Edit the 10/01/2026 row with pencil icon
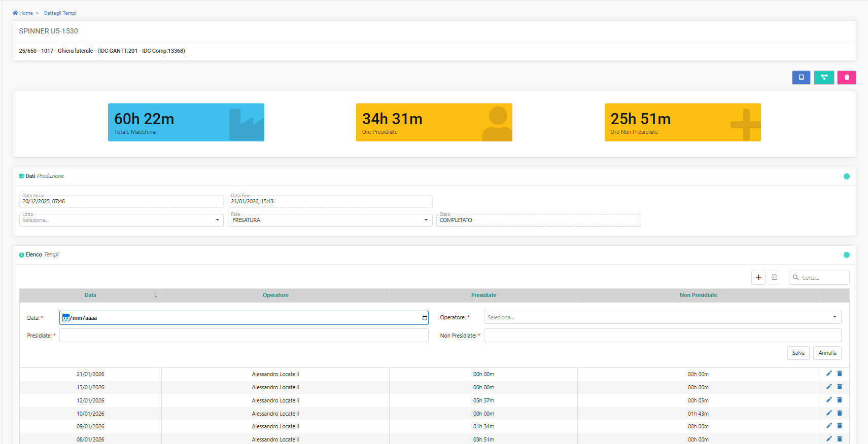The width and height of the screenshot is (868, 444). [x=829, y=413]
